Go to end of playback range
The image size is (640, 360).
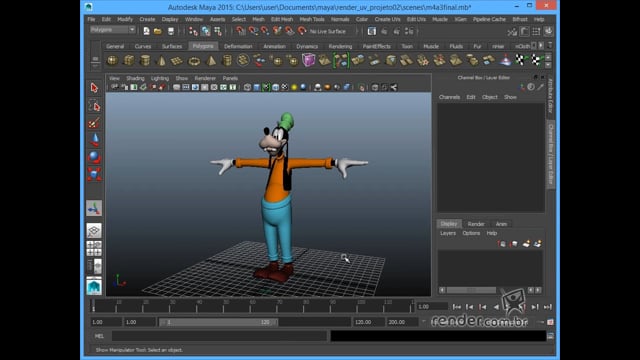[x=548, y=307]
